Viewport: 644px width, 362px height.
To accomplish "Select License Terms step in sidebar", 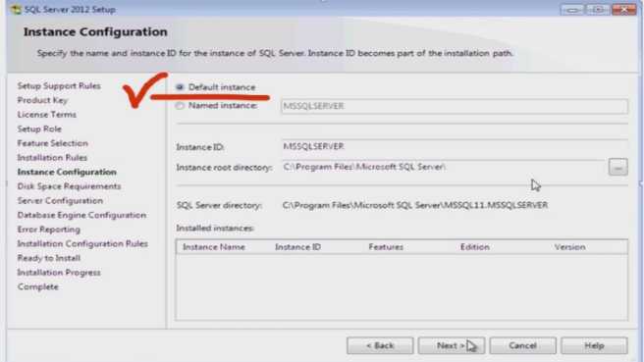I will pos(46,115).
